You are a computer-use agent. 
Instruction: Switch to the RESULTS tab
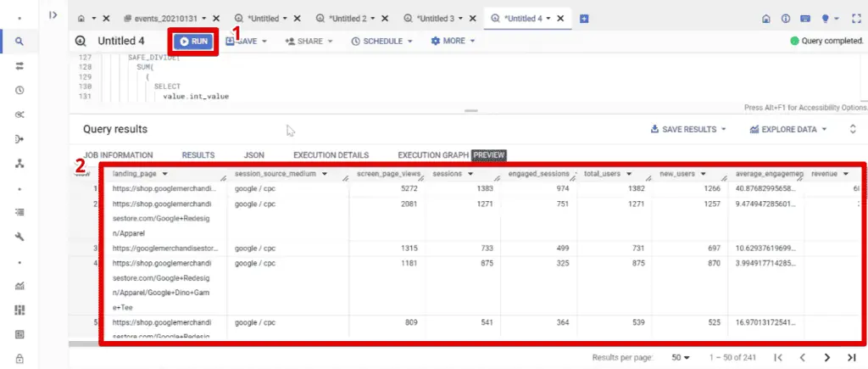tap(198, 155)
